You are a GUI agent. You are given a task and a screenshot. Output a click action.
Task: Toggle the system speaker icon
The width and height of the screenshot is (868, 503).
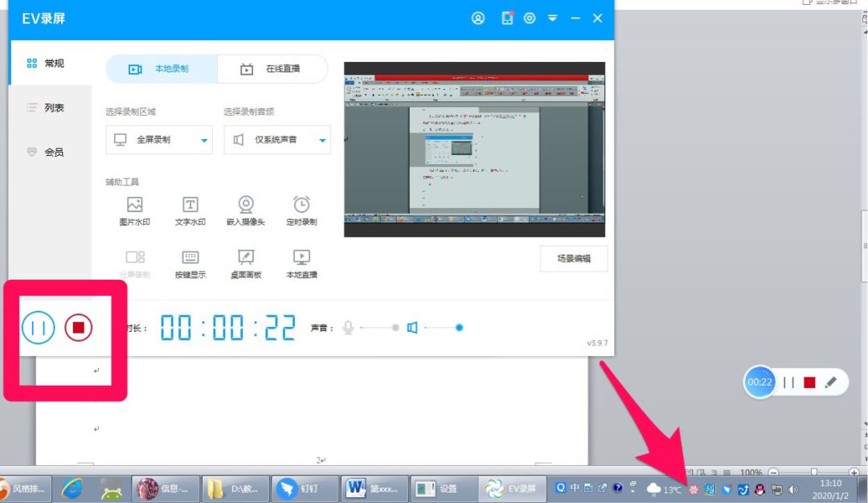coord(411,328)
